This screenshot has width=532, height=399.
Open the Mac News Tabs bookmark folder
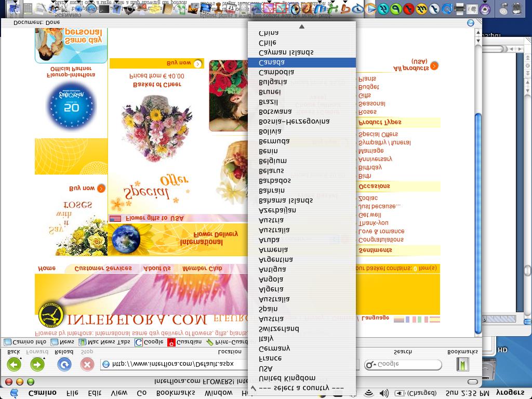(104, 342)
